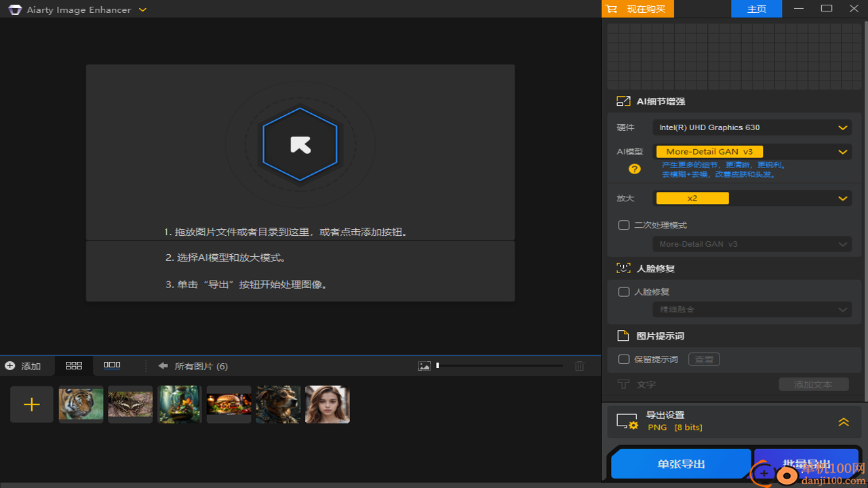The image size is (868, 488).
Task: Enable the 二次处理模式 checkbox
Action: (624, 225)
